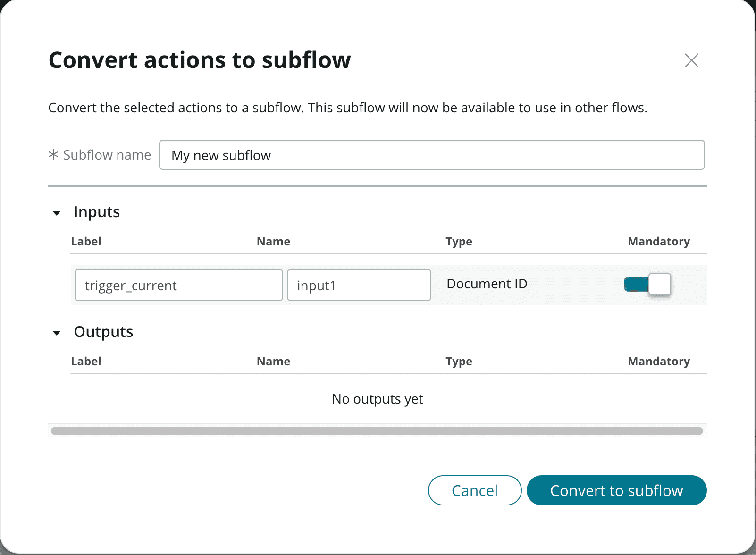This screenshot has width=756, height=555.
Task: Select the Document ID type text
Action: [x=487, y=284]
